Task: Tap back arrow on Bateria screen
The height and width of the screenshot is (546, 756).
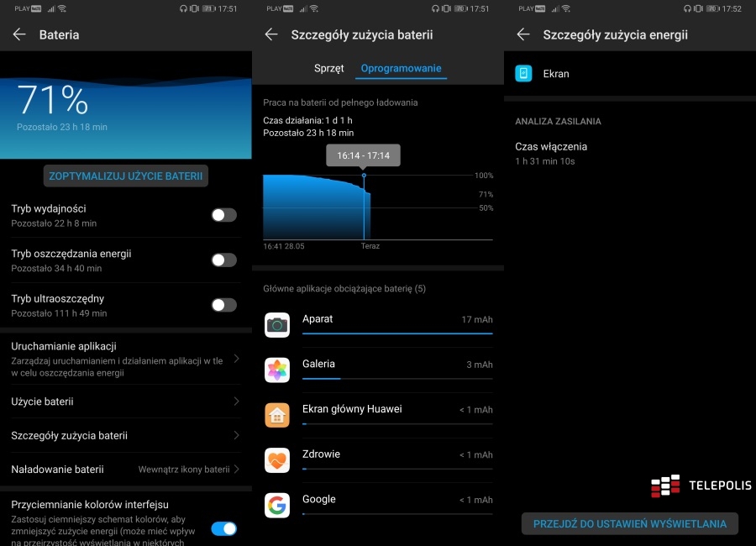Action: (x=19, y=34)
